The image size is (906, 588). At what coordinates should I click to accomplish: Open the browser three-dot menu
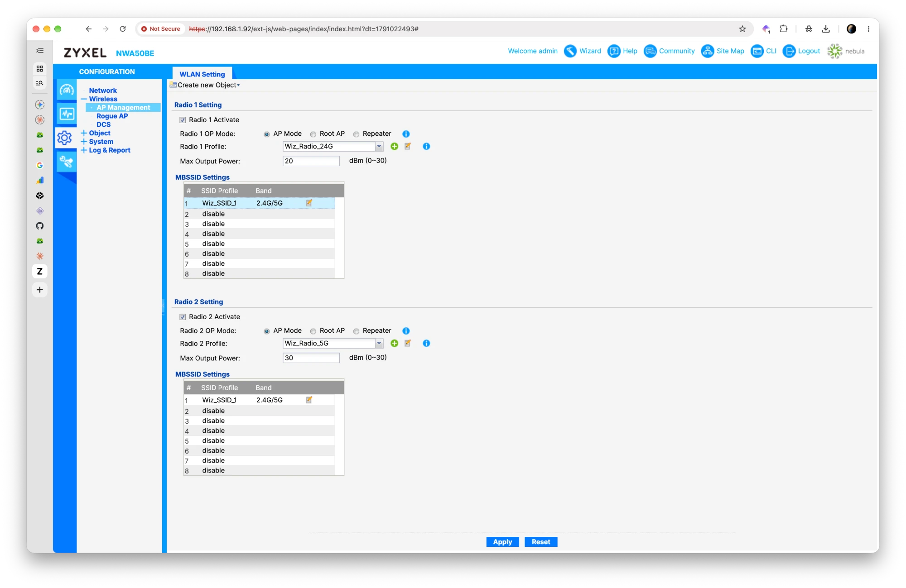pyautogui.click(x=868, y=29)
